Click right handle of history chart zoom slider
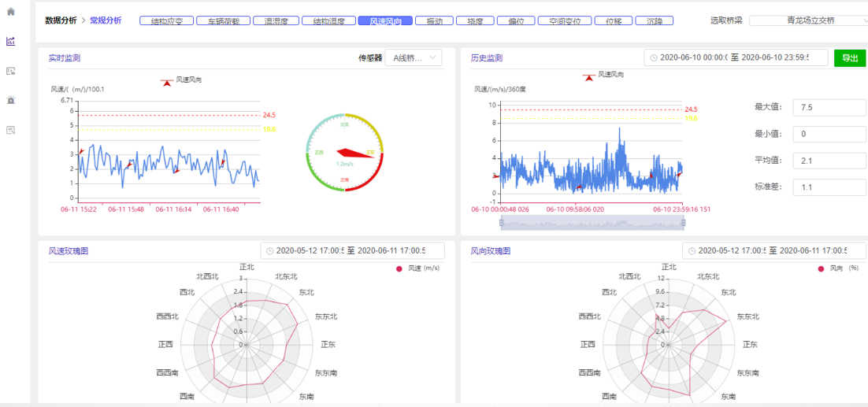 (683, 223)
